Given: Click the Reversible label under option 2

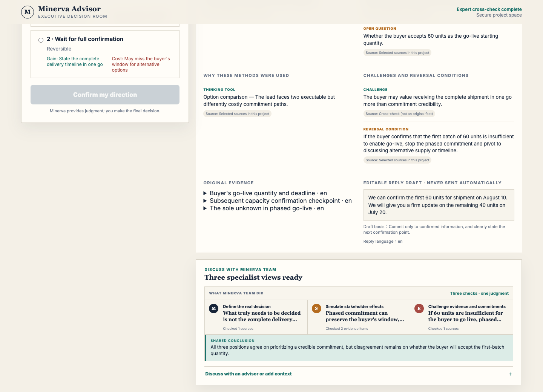Looking at the screenshot, I should tap(59, 49).
